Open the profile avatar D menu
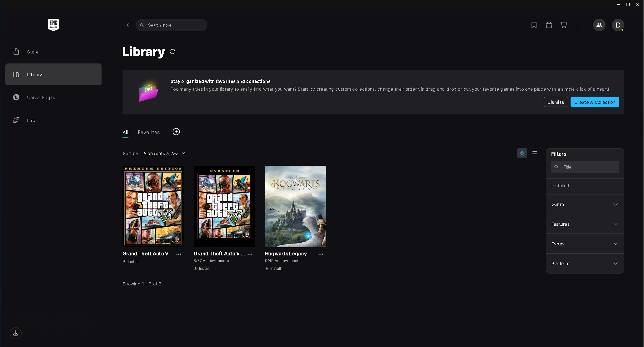 click(x=618, y=25)
